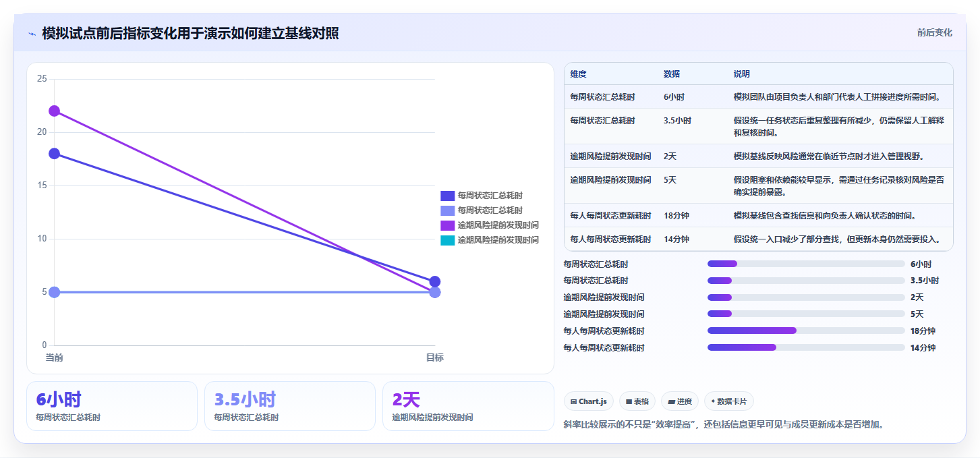Click the table cell reading 6小时
980x458 pixels.
pyautogui.click(x=674, y=97)
